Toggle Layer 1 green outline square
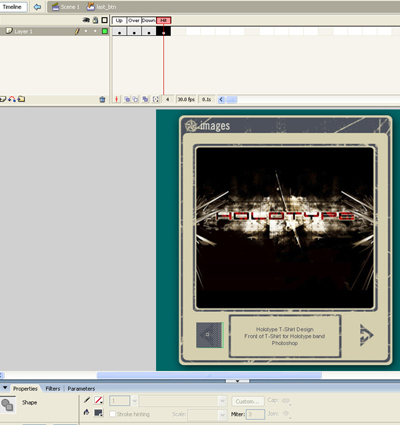Image resolution: width=400 pixels, height=425 pixels. [x=105, y=31]
